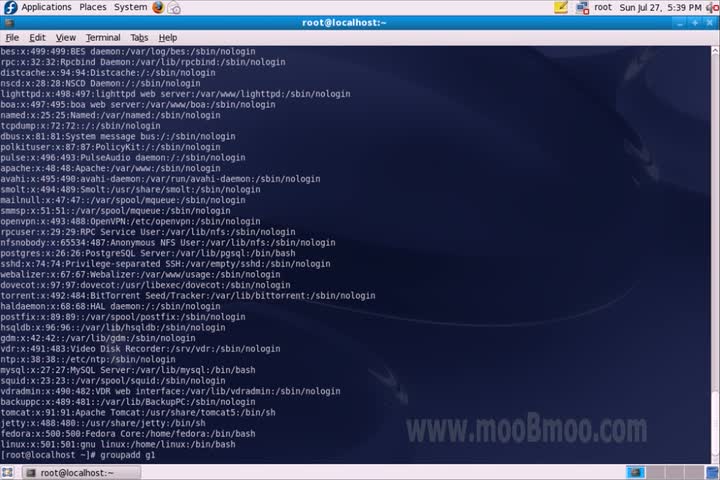Image resolution: width=720 pixels, height=480 pixels.
Task: Launch the Firefox web browser icon
Action: (158, 7)
